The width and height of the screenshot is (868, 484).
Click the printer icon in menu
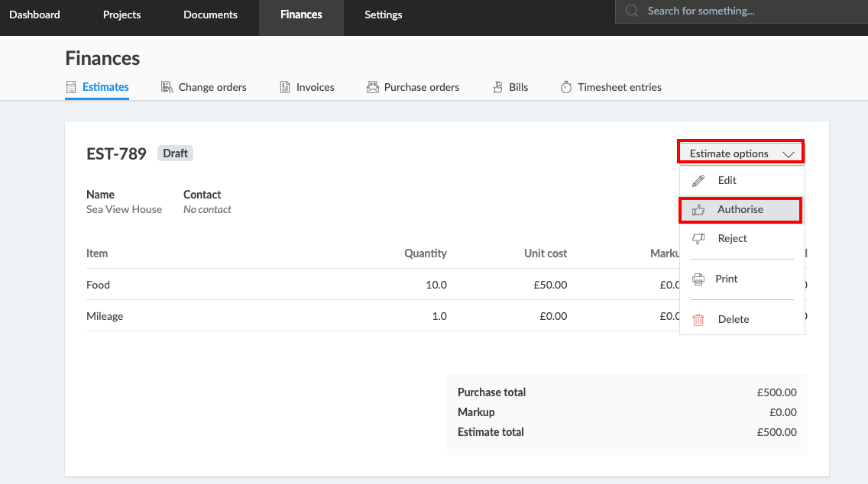pyautogui.click(x=698, y=279)
